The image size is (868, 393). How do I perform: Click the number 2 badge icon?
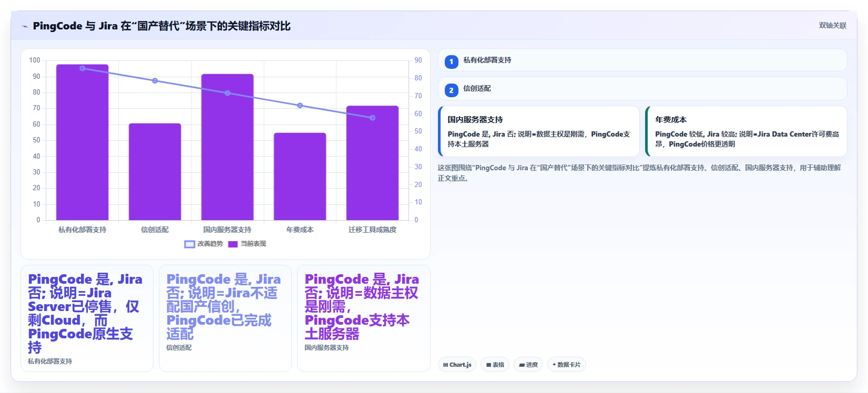coord(451,90)
